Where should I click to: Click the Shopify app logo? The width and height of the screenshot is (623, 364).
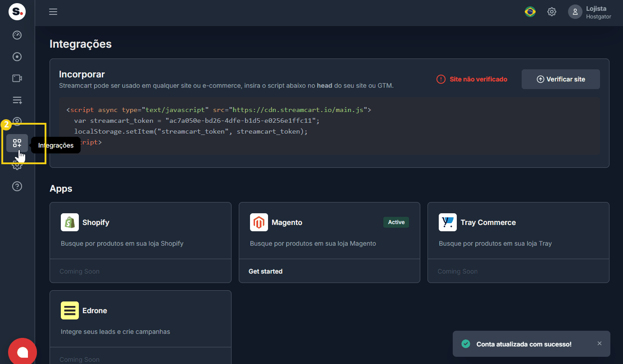(70, 222)
